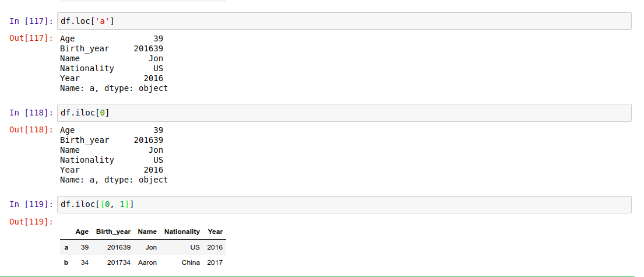644x277 pixels.
Task: Click the 'Name: a, dtype: object' line in Out[117]
Action: click(x=114, y=88)
